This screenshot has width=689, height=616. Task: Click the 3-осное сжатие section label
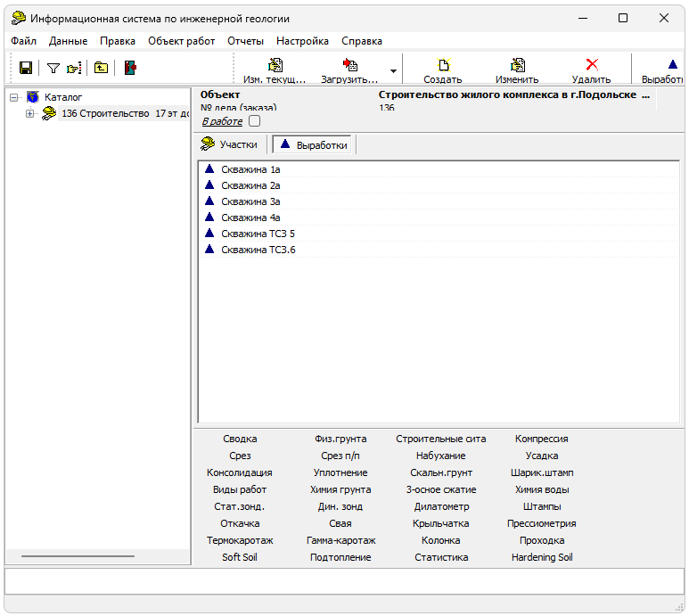441,489
